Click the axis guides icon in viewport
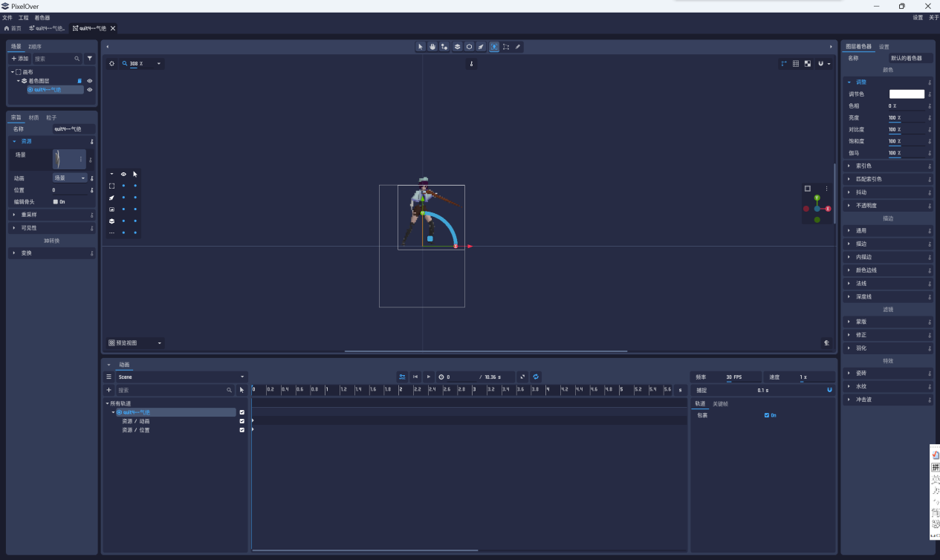The width and height of the screenshot is (940, 560). 784,64
